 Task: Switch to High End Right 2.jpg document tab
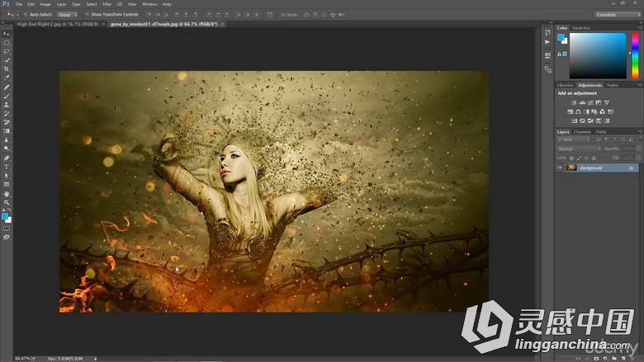pyautogui.click(x=58, y=24)
